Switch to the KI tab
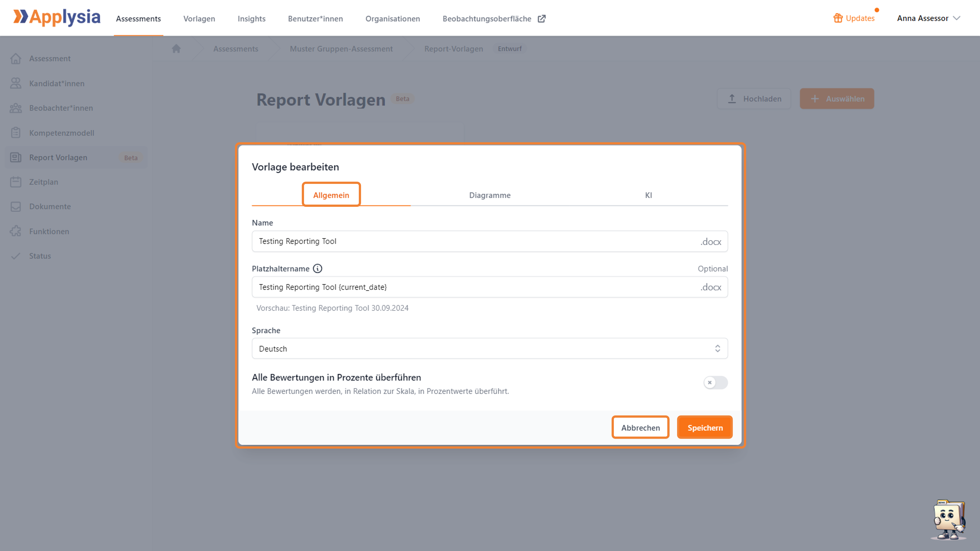 [648, 195]
